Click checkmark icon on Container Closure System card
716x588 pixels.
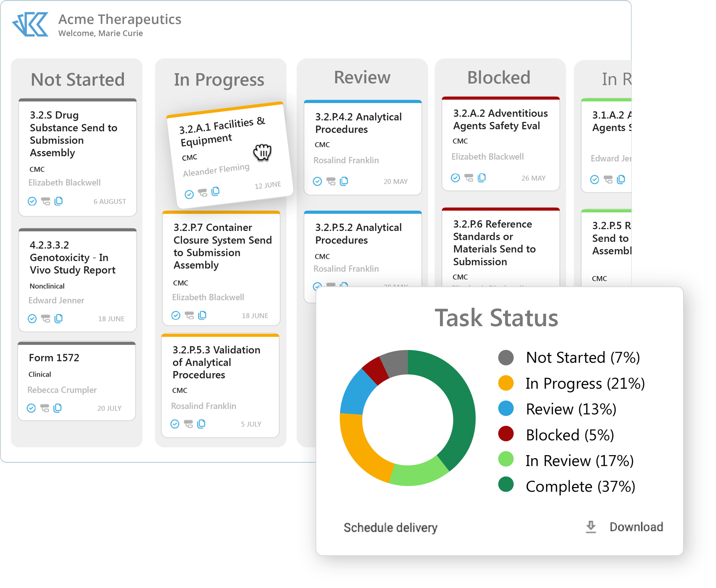[176, 315]
